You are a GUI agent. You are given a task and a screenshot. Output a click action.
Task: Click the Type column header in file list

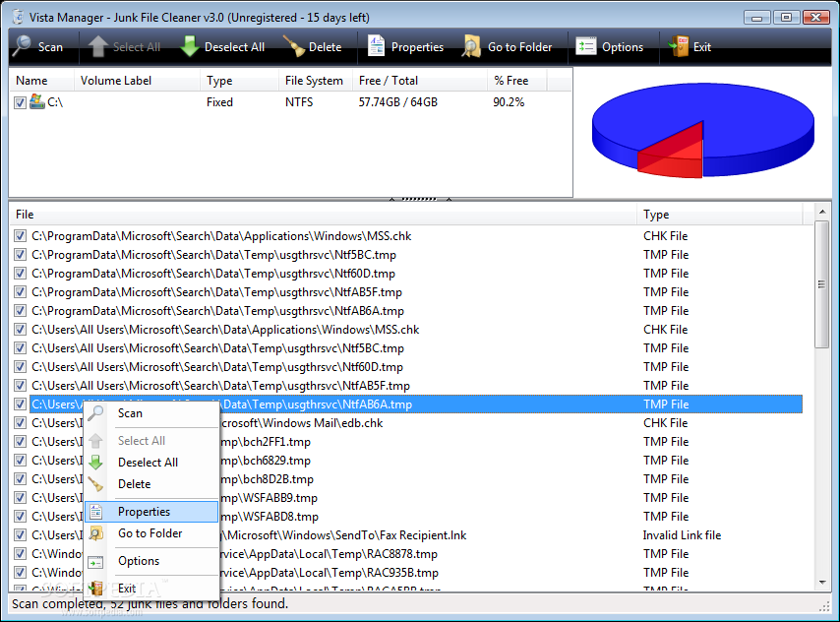[719, 215]
